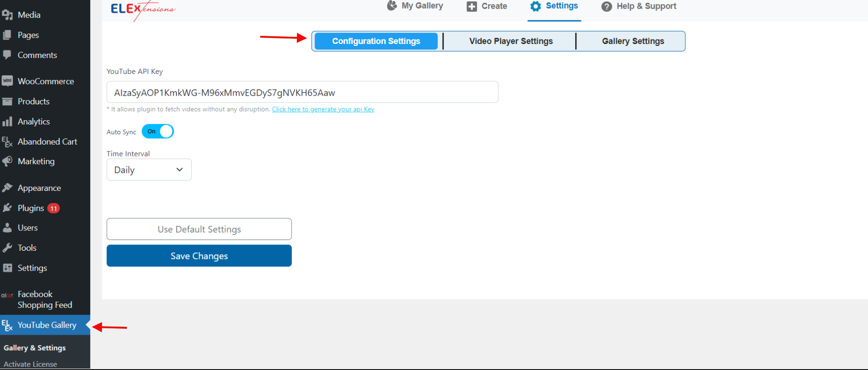Image resolution: width=868 pixels, height=370 pixels.
Task: Click the Products box icon
Action: pyautogui.click(x=7, y=102)
